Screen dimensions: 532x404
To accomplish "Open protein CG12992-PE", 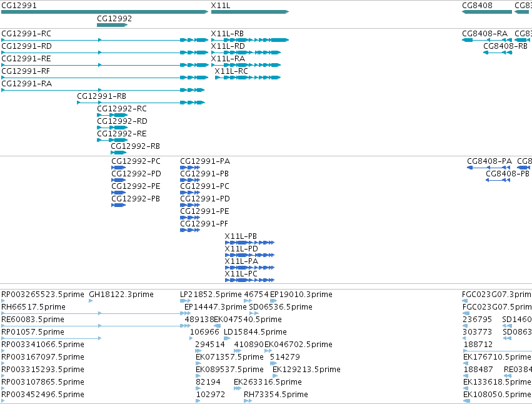I will pos(136,186).
